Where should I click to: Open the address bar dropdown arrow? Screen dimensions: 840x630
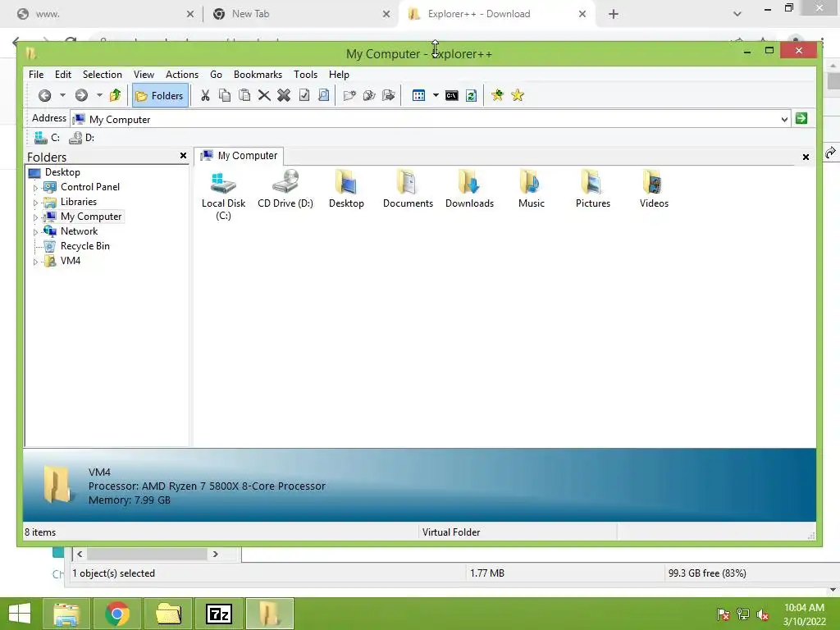(784, 120)
